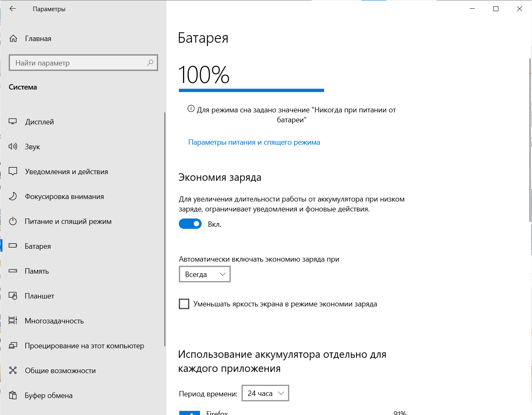Open Проецирование на этот компьютер page
This screenshot has width=532, height=415.
(x=82, y=345)
